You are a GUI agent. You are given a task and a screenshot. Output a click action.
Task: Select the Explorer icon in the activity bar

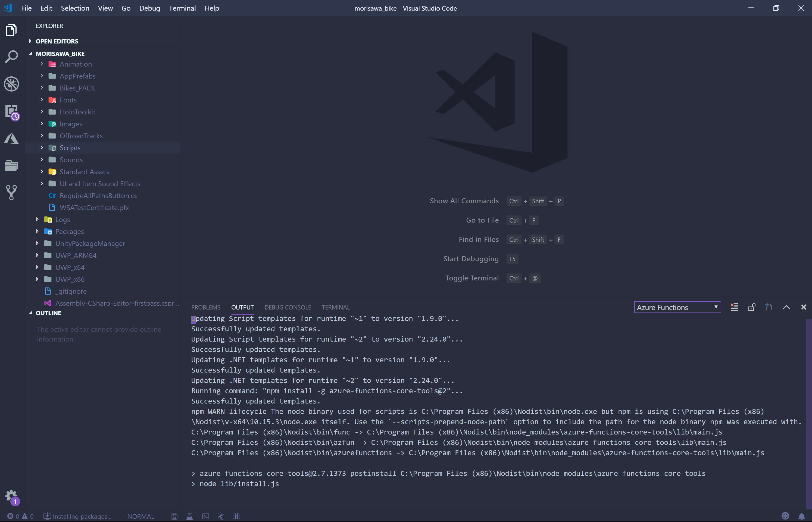(x=11, y=30)
